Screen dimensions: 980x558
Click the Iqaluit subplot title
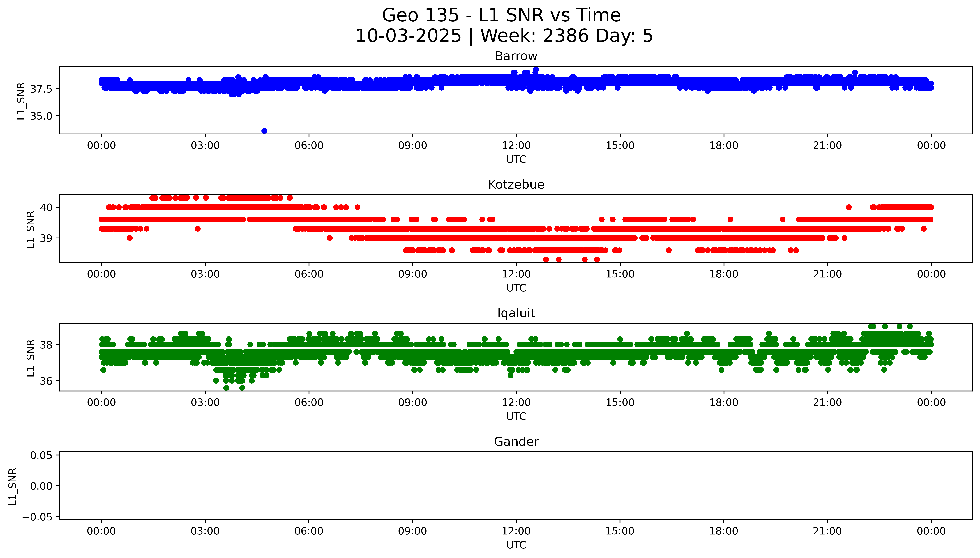tap(516, 313)
